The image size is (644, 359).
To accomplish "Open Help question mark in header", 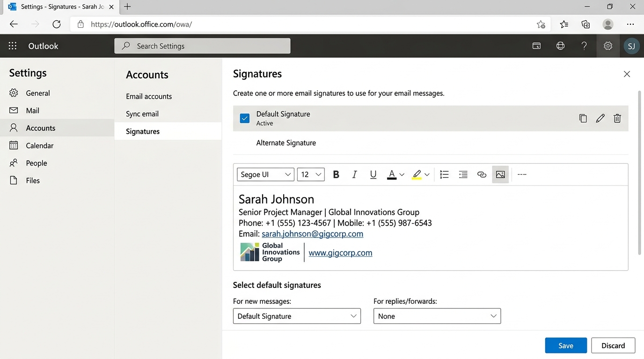I will pyautogui.click(x=584, y=46).
